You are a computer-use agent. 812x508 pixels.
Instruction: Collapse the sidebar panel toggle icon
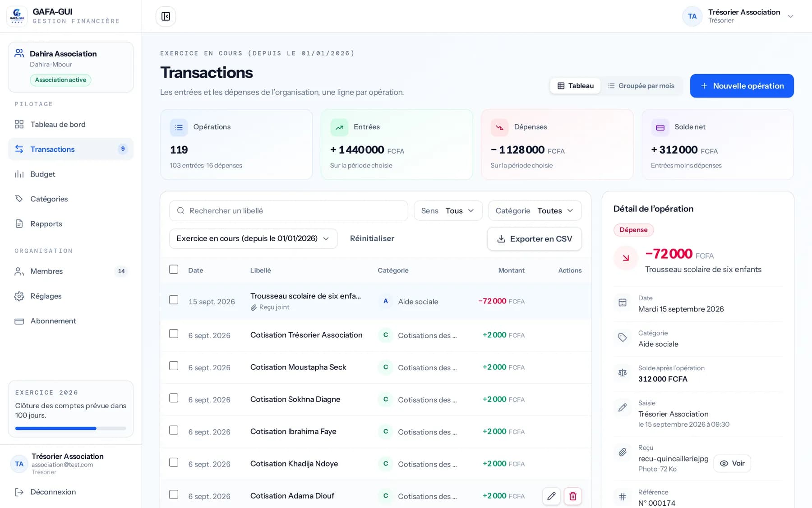click(166, 16)
